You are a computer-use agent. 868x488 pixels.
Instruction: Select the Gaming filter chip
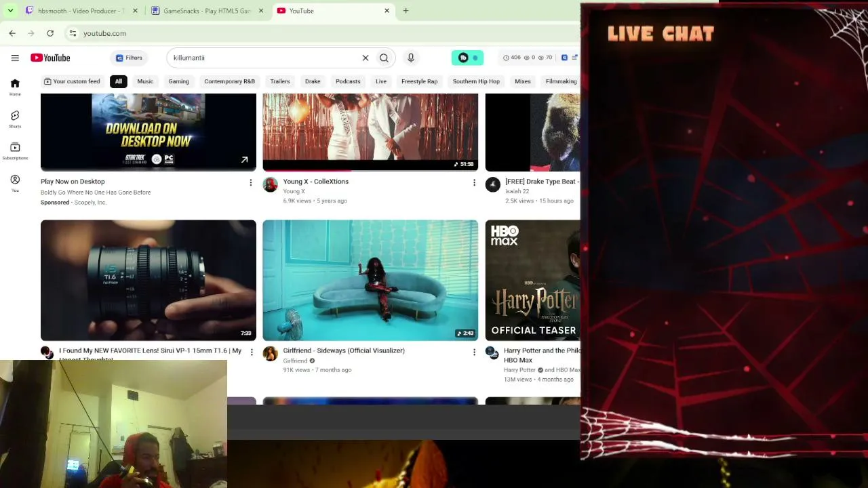(179, 81)
